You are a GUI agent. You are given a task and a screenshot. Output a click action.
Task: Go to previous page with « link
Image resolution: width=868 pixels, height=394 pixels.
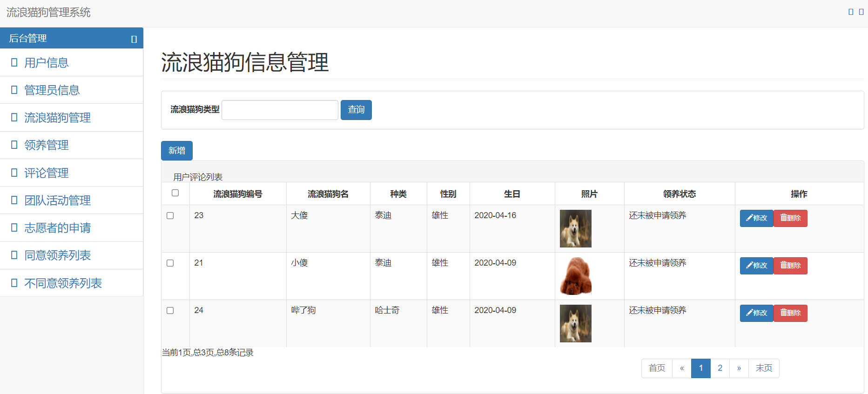point(682,368)
